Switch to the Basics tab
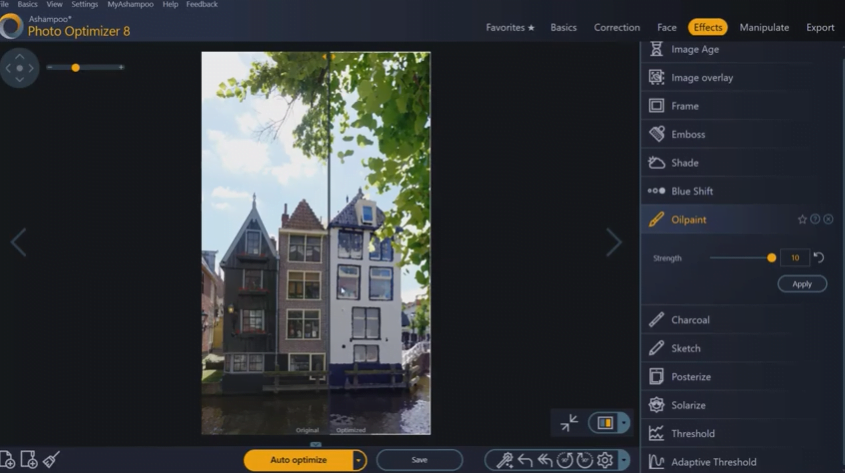Screen dimensions: 845x473 tap(564, 27)
